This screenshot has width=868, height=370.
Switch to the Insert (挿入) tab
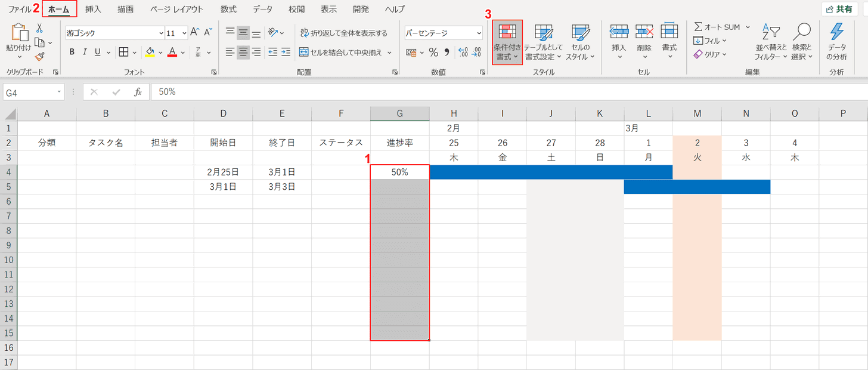point(93,9)
